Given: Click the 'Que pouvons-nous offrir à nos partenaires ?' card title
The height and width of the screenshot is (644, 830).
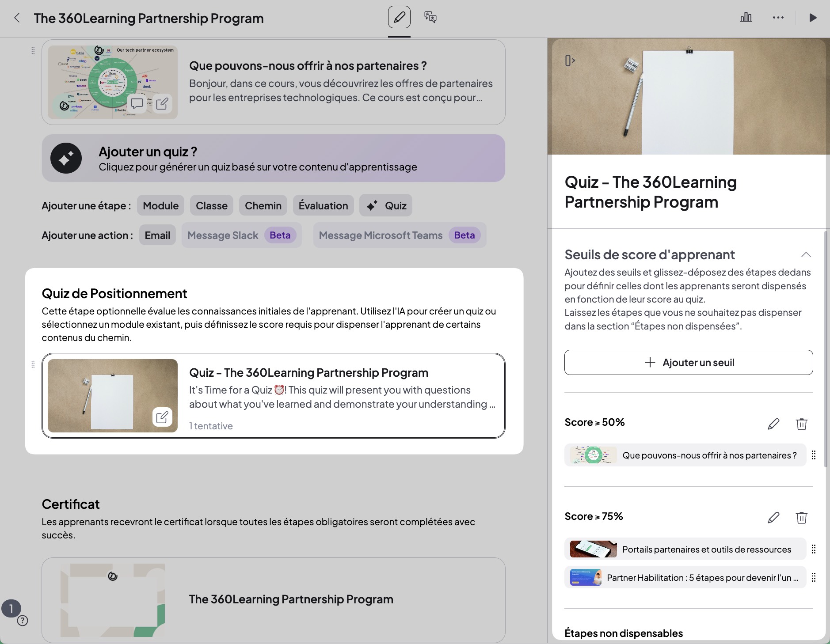Looking at the screenshot, I should coord(308,66).
